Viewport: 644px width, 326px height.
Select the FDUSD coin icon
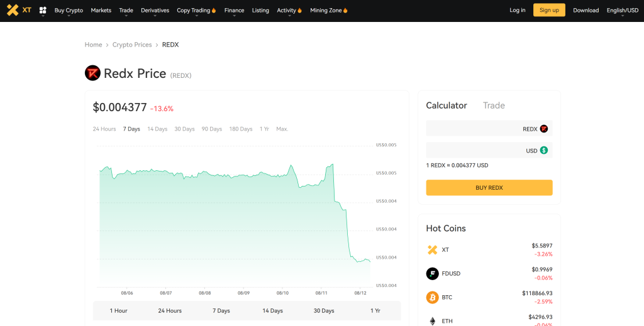pos(432,274)
